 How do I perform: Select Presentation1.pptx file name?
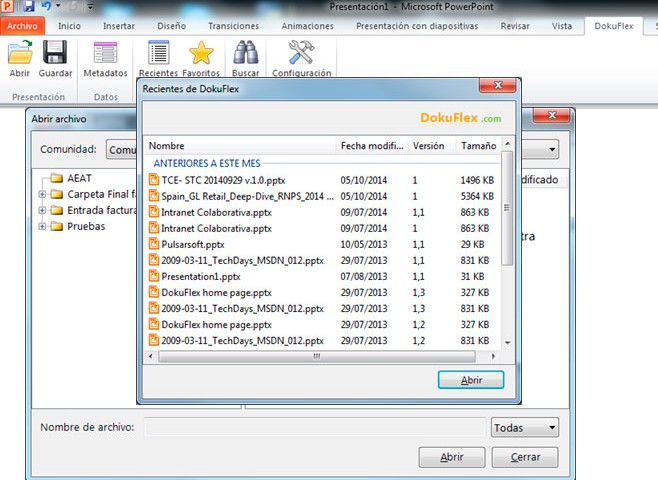(x=201, y=276)
